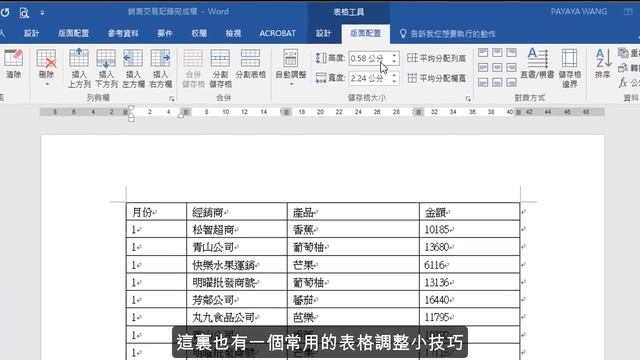Click 平均分配列高 distribute rows button
640x360 pixels.
[437, 58]
